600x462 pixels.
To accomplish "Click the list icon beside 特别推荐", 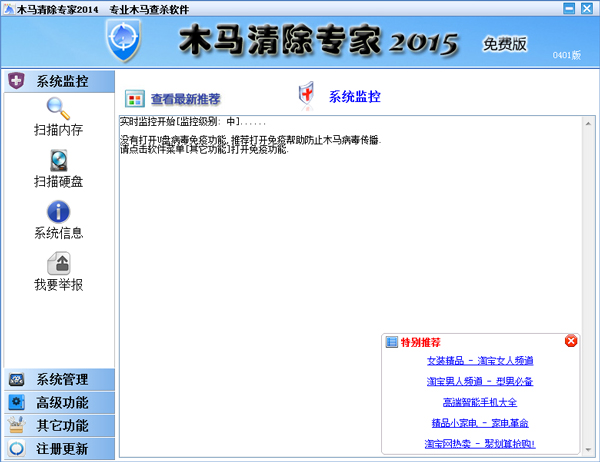I will [x=391, y=342].
